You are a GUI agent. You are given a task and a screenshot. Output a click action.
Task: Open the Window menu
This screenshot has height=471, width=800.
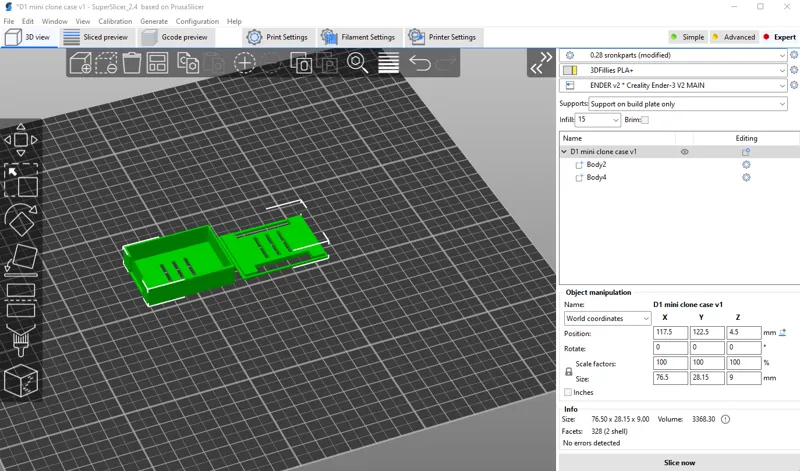[x=54, y=21]
